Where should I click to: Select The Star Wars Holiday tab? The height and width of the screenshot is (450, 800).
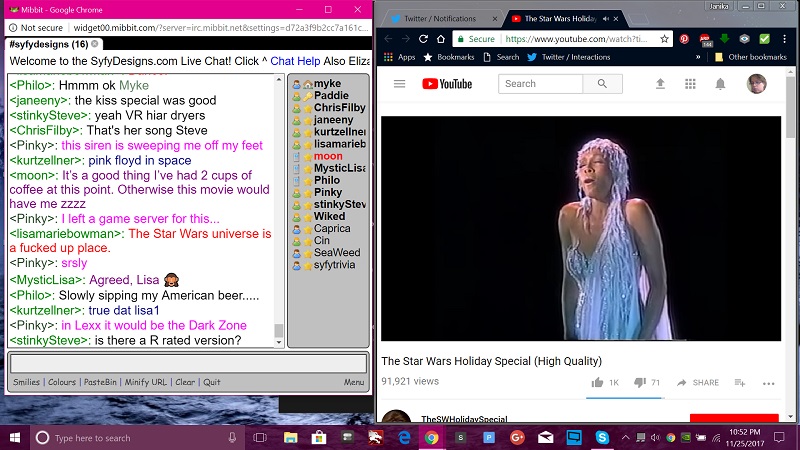(x=559, y=19)
